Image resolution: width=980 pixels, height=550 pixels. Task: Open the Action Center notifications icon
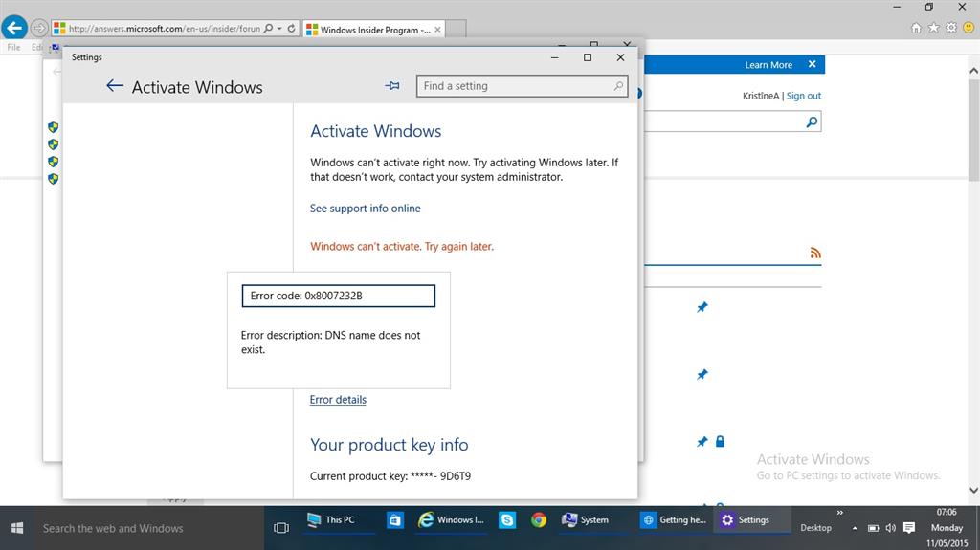(909, 528)
